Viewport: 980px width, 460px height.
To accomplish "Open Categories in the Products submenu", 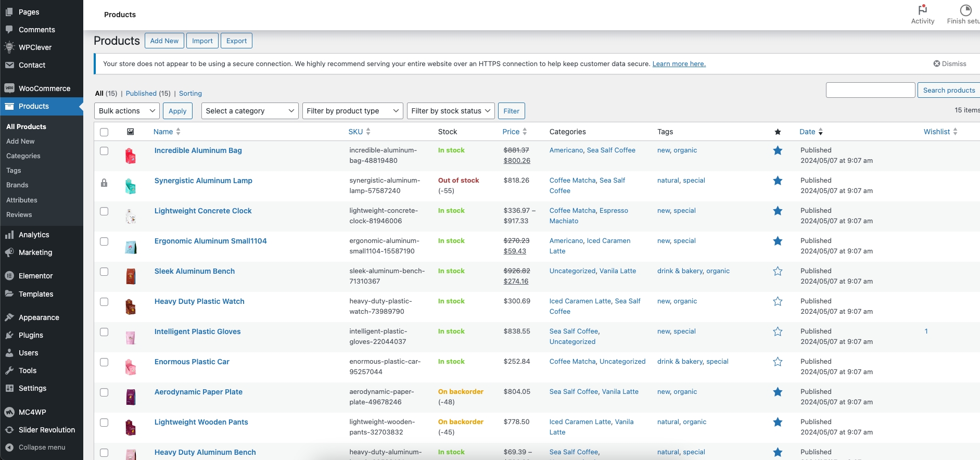I will 23,156.
